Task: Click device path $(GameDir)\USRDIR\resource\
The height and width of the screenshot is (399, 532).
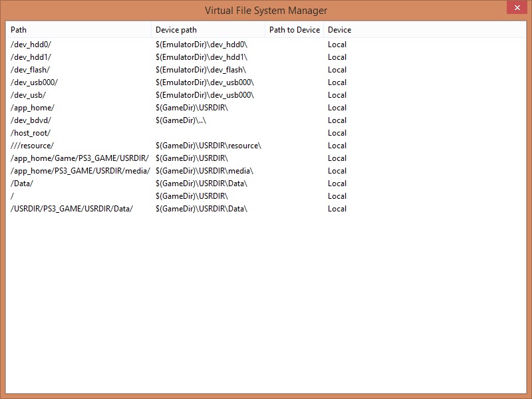Action: pos(208,146)
